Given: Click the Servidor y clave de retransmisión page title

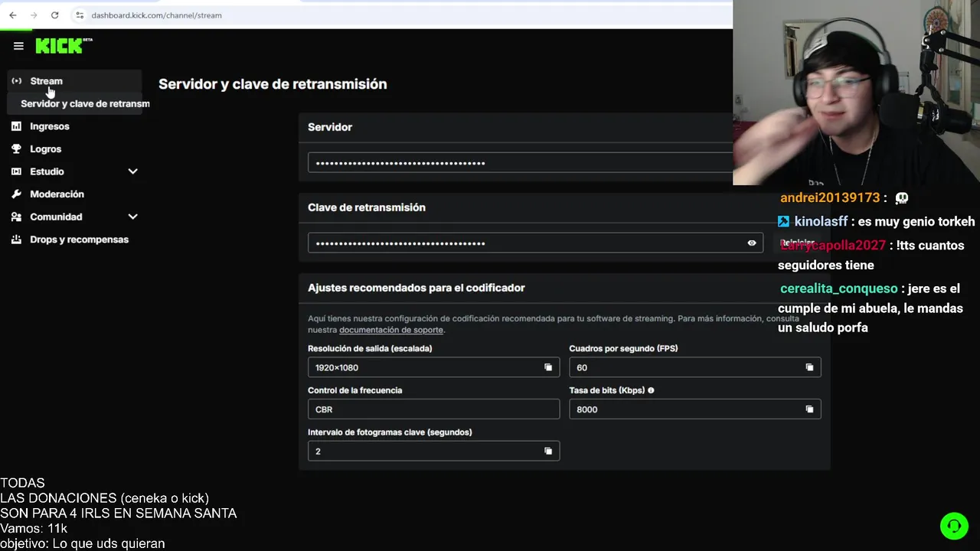Looking at the screenshot, I should [273, 84].
